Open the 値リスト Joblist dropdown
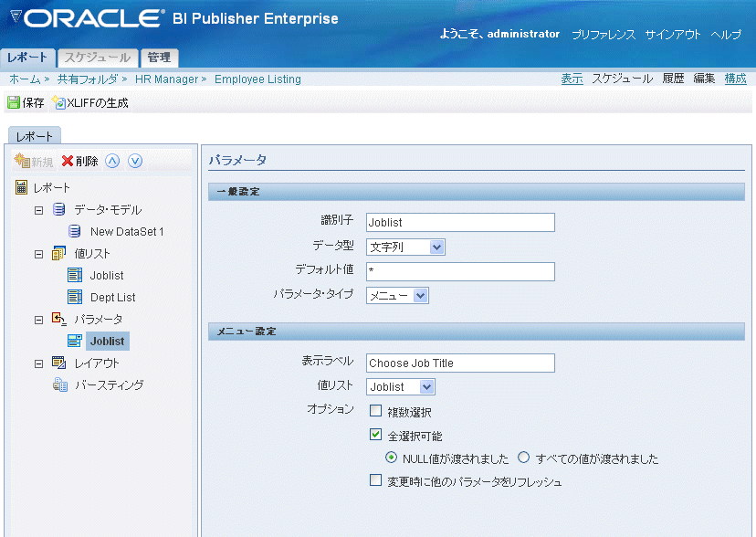 pos(401,386)
